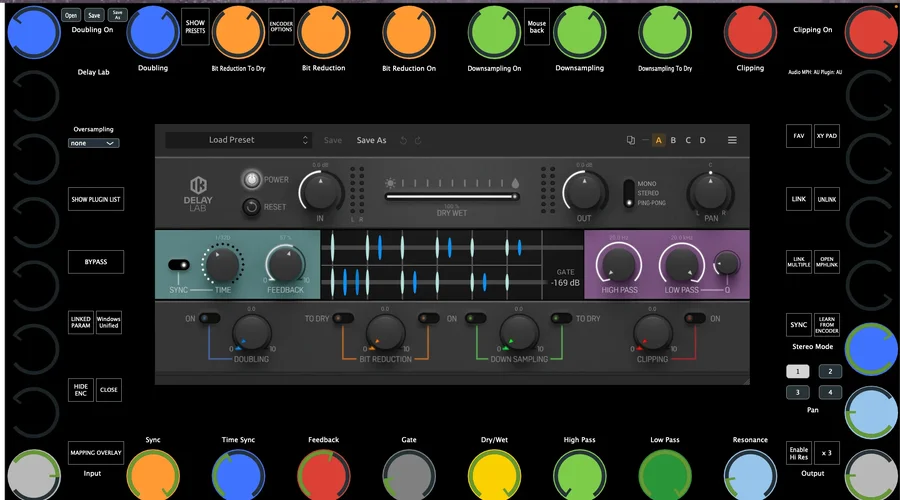The height and width of the screenshot is (500, 900).
Task: Enable Bit Reduction To Dry switch
Action: [343, 318]
